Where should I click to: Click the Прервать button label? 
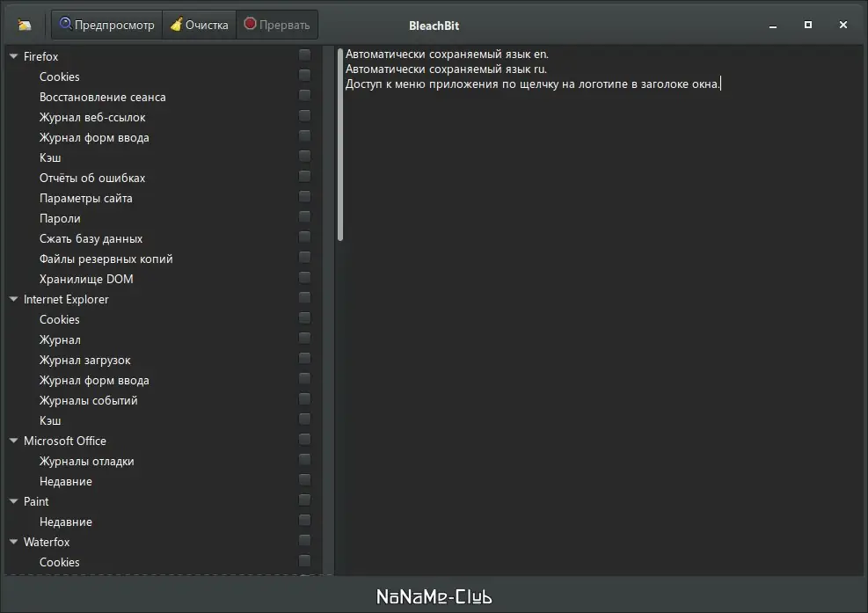click(x=285, y=25)
